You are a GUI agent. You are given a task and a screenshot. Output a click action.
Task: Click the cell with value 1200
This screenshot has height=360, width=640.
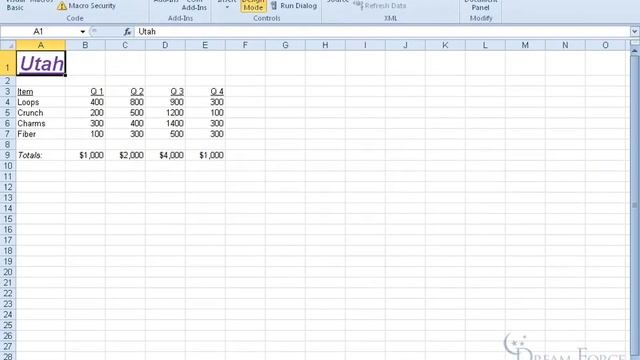[x=165, y=113]
